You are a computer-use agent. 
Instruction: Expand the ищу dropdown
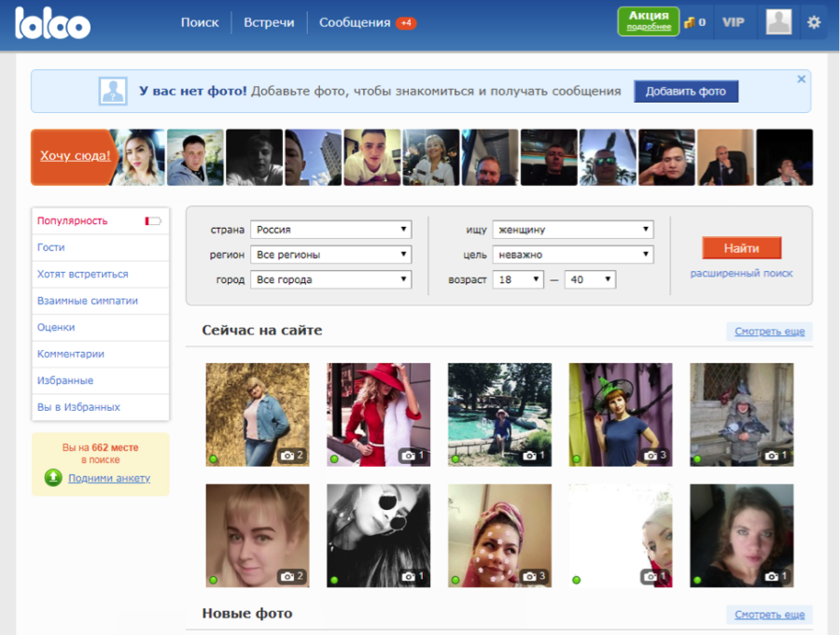573,230
